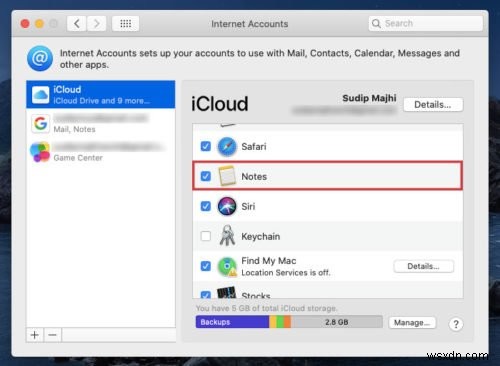The width and height of the screenshot is (500, 366).
Task: Go forward with the right arrow button
Action: [96, 24]
